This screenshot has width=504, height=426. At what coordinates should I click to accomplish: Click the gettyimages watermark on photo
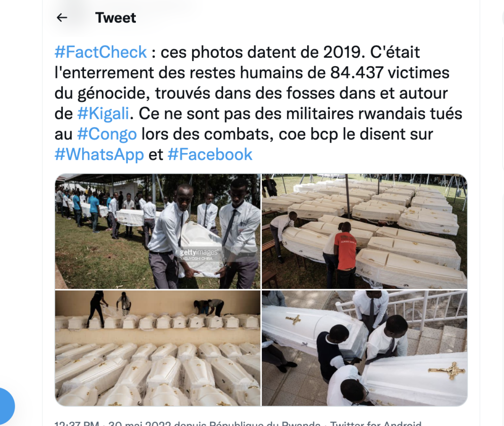tap(198, 254)
